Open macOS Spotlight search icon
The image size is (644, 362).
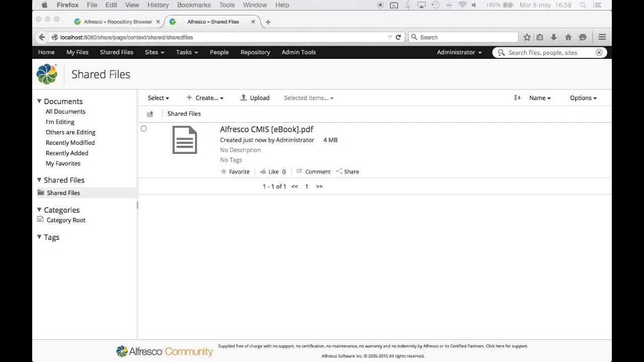point(583,5)
